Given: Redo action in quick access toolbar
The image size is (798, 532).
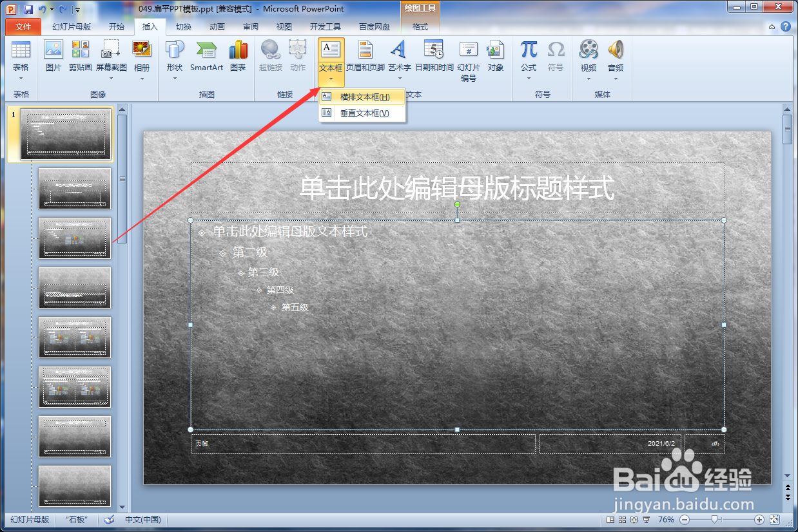Looking at the screenshot, I should pyautogui.click(x=63, y=9).
